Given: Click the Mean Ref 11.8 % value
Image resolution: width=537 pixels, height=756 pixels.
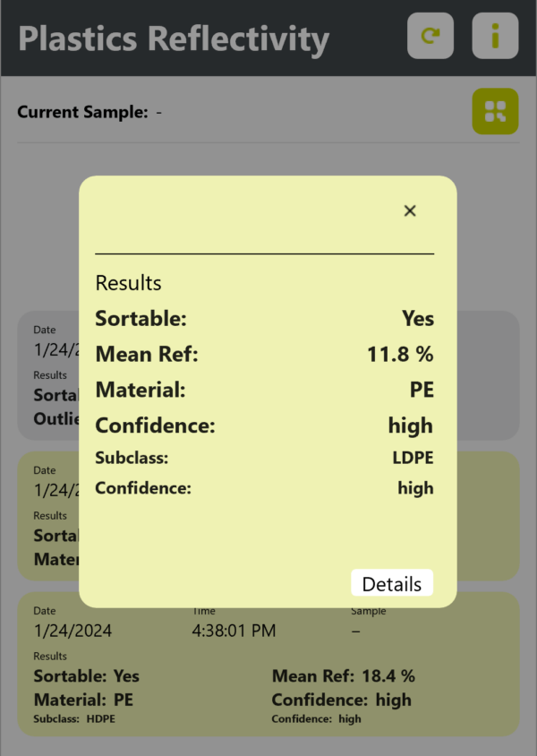Looking at the screenshot, I should [401, 354].
